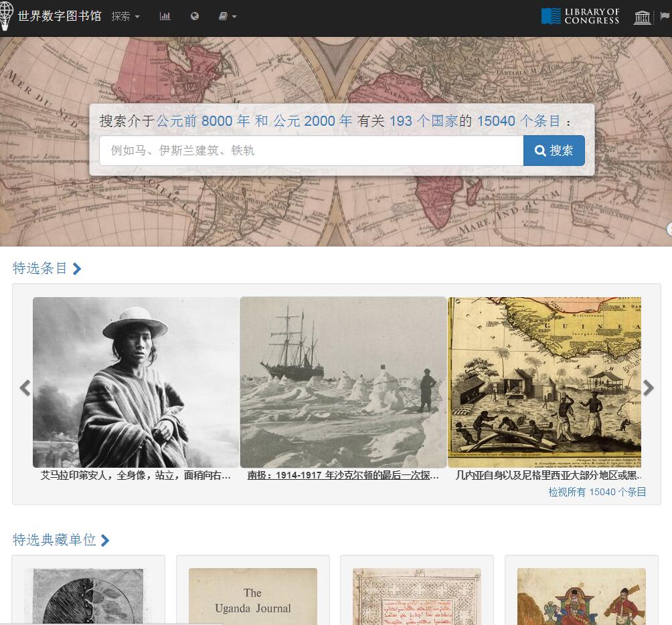Viewport: 672px width, 625px height.
Task: Open the 特选典藏单位 section heading
Action: tap(61, 540)
